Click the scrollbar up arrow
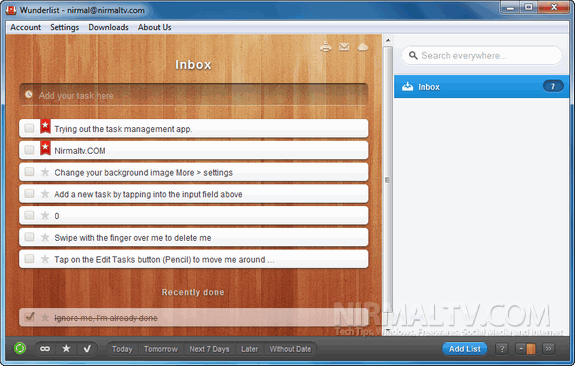575x366 pixels. [388, 40]
